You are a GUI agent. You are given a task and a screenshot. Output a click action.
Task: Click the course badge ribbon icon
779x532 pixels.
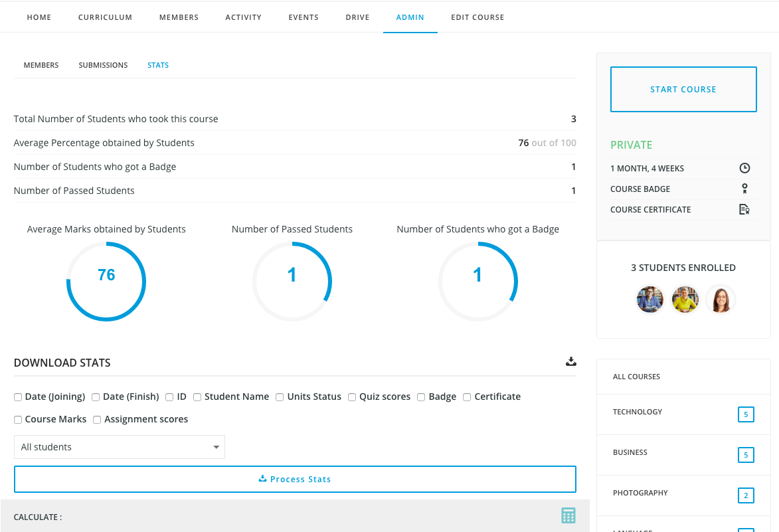[744, 189]
